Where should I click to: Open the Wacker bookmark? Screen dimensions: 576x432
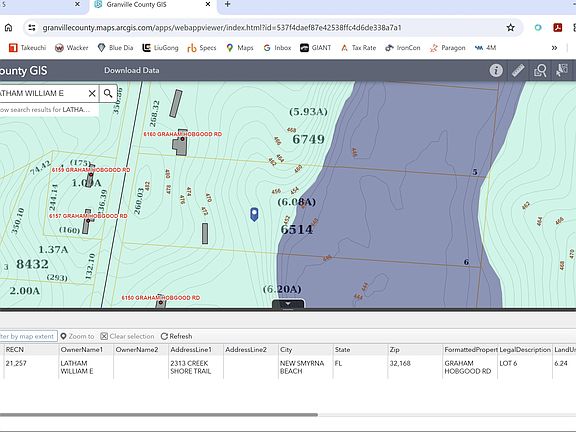tap(72, 48)
